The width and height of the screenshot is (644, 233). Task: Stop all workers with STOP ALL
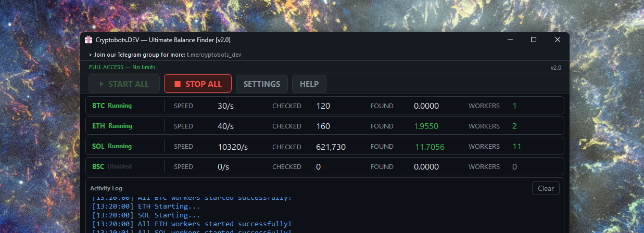198,84
